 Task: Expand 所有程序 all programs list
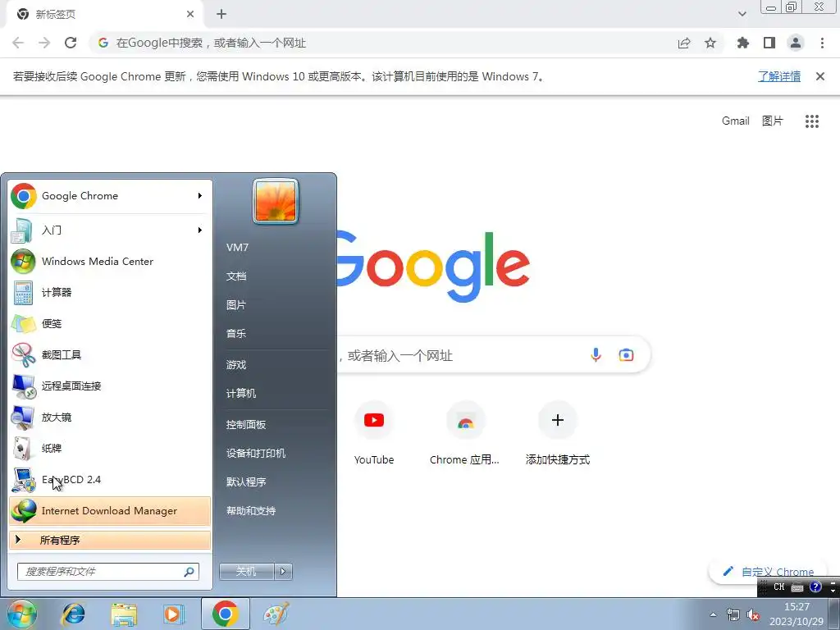tap(109, 540)
